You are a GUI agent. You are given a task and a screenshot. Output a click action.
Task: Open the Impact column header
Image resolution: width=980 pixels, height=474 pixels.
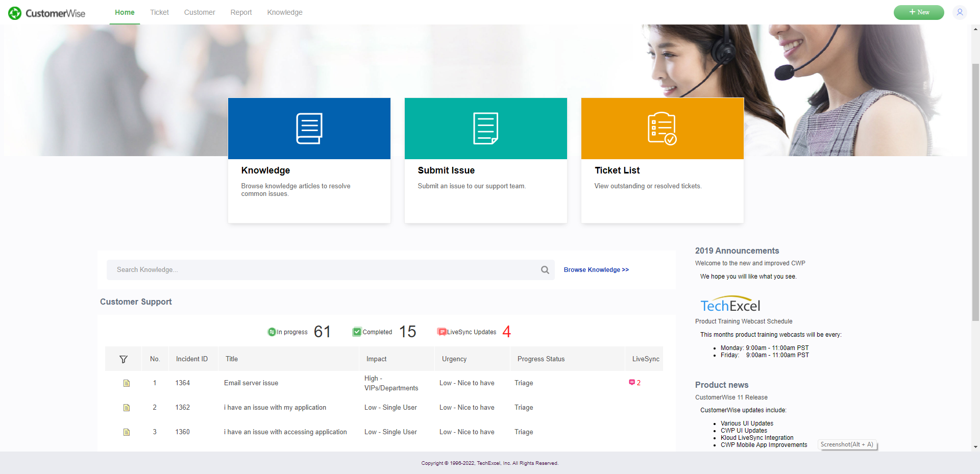click(376, 359)
